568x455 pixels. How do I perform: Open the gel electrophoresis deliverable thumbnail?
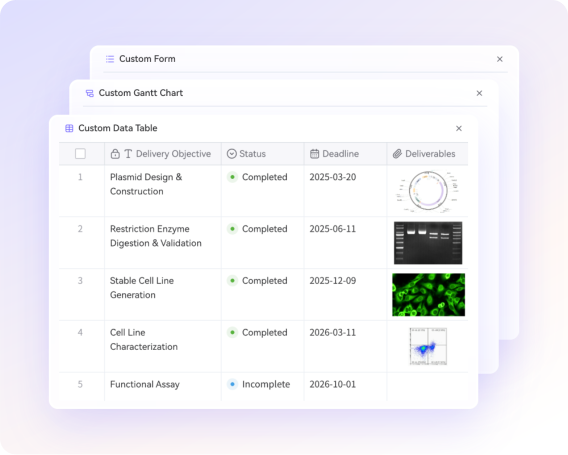pos(428,243)
